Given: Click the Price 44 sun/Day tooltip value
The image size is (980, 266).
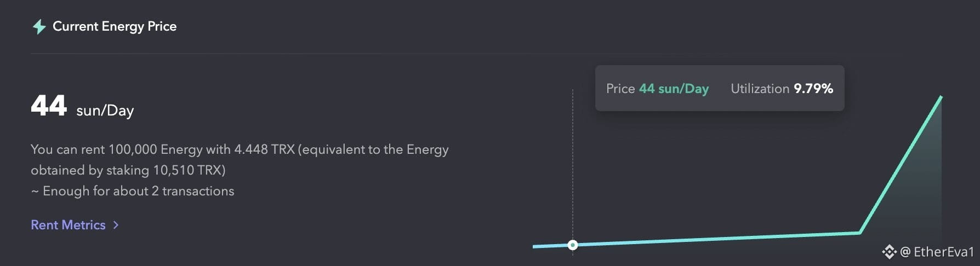Looking at the screenshot, I should [674, 89].
